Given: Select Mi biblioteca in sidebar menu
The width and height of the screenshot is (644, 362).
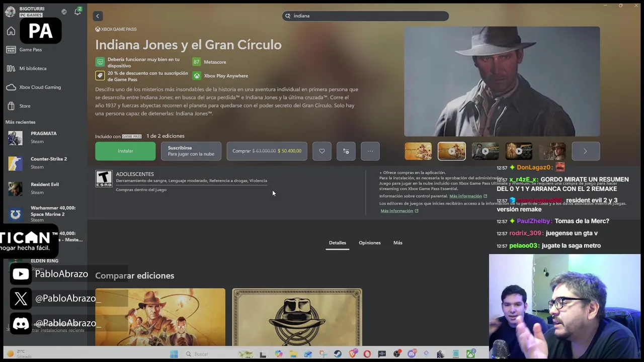Looking at the screenshot, I should click(33, 68).
